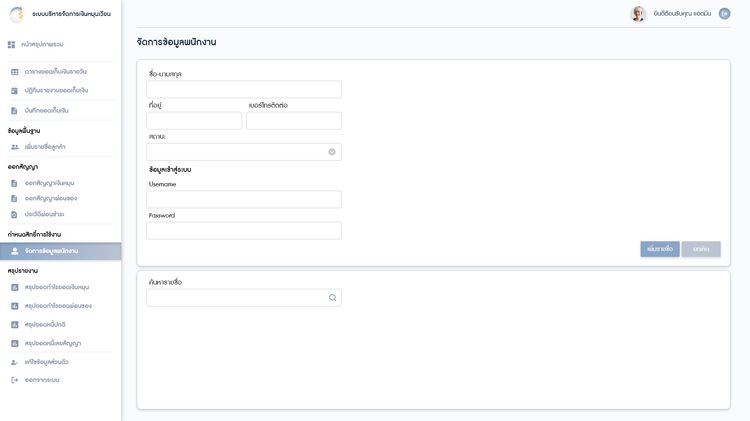Viewport: 750px width, 421px height.
Task: Focus the Username input field
Action: (244, 199)
